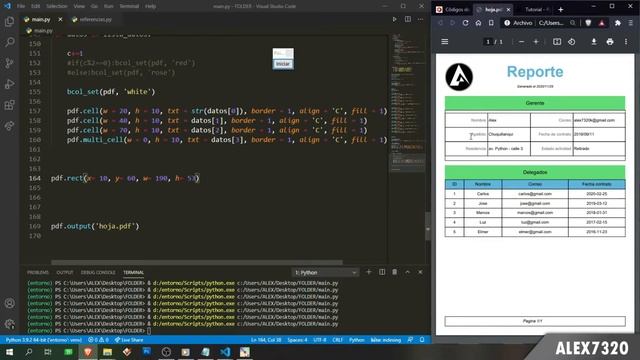
Task: Open notifications bell in status bar
Action: [x=422, y=340]
